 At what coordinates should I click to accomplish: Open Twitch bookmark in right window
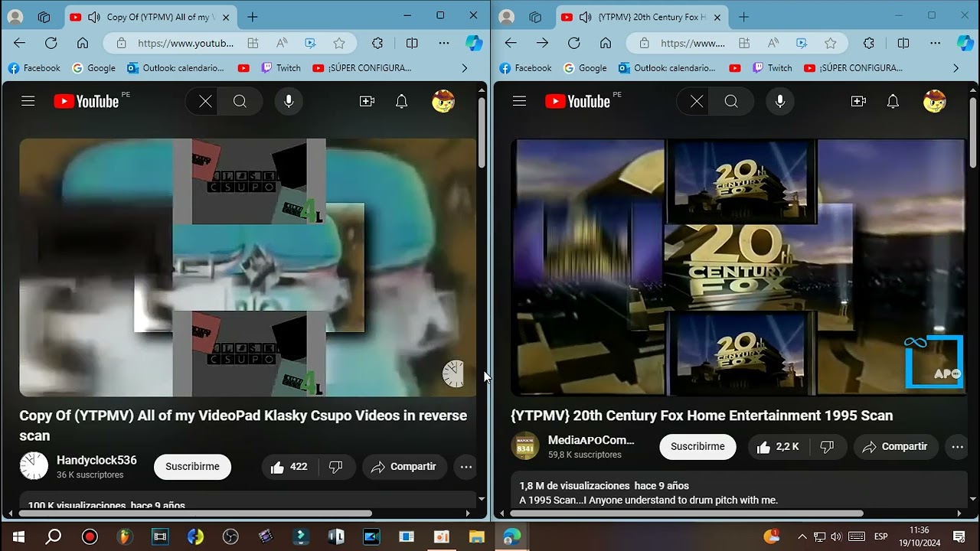click(x=772, y=68)
